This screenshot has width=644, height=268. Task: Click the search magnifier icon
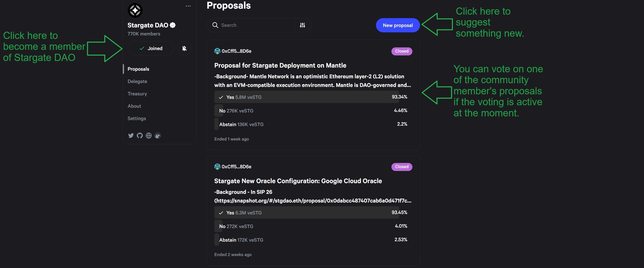(x=215, y=25)
